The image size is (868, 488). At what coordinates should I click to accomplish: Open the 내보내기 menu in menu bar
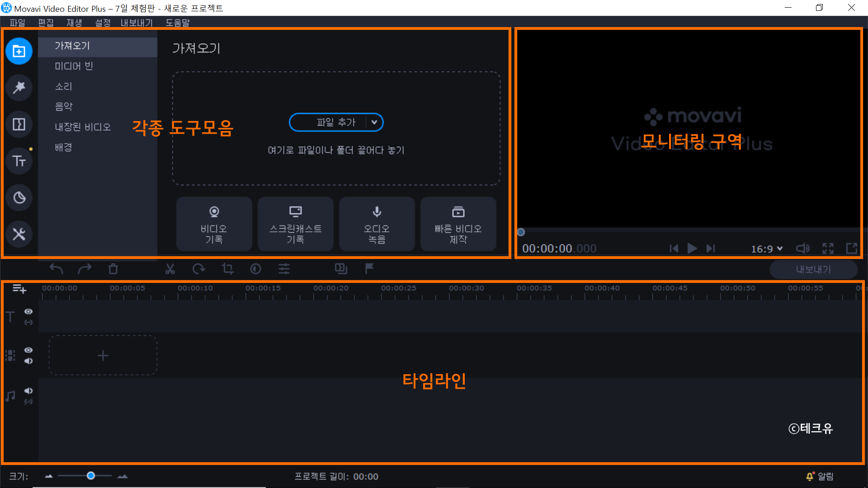point(136,23)
